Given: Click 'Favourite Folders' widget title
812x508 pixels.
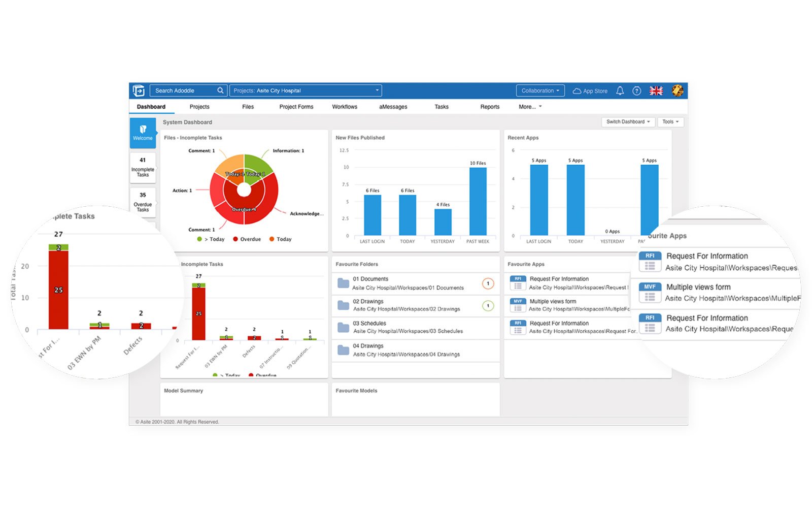Looking at the screenshot, I should (x=357, y=264).
